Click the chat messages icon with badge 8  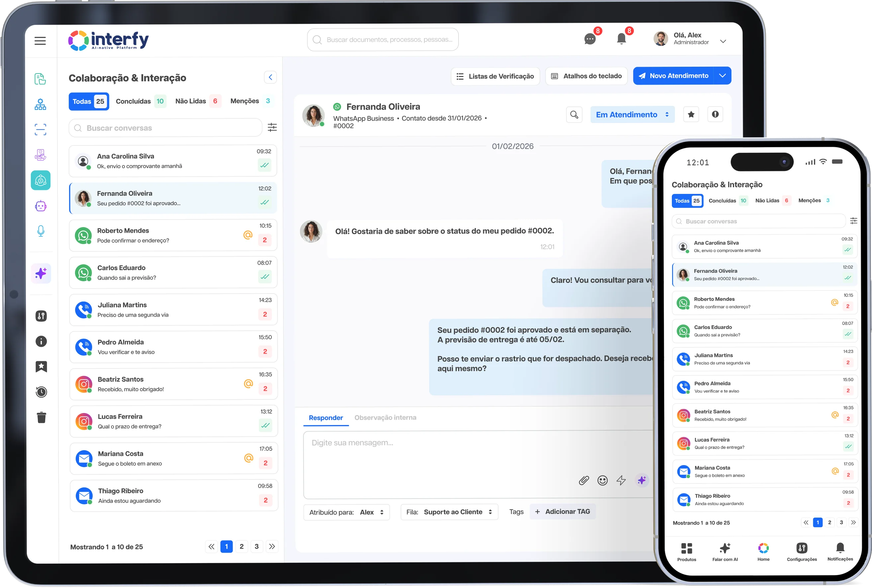590,39
